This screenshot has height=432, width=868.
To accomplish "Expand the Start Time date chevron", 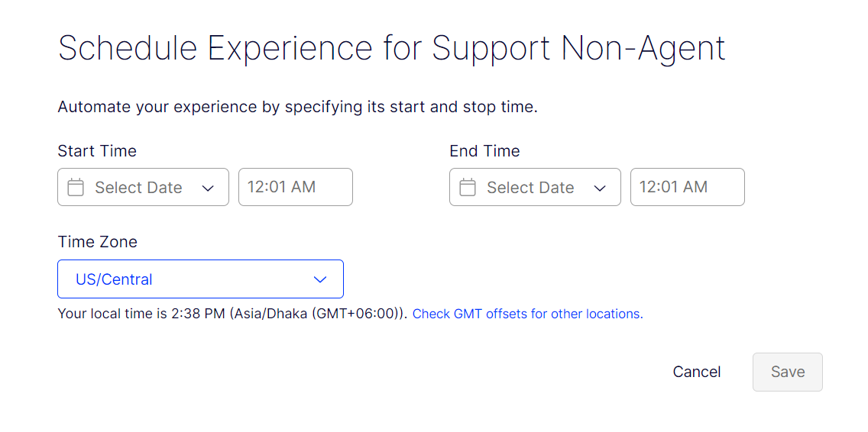I will tap(208, 189).
